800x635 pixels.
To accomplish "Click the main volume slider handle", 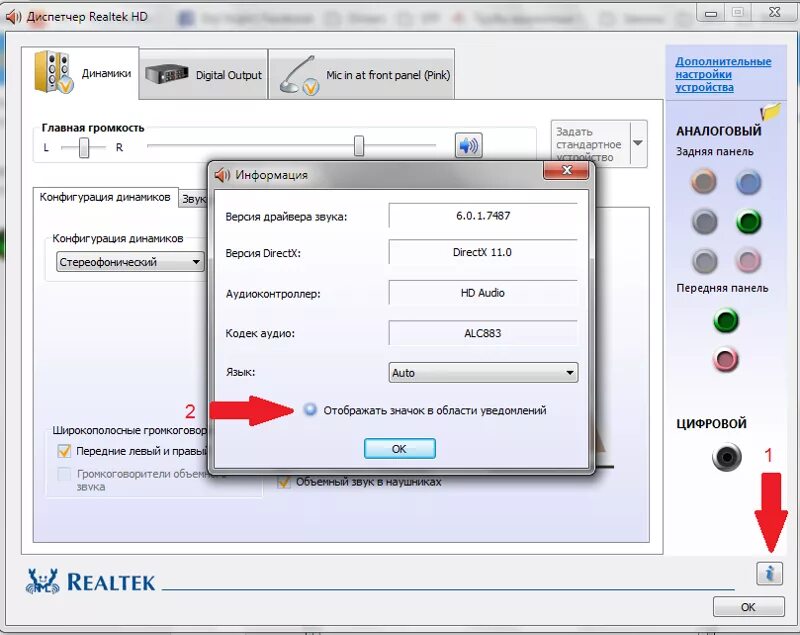I will point(359,146).
